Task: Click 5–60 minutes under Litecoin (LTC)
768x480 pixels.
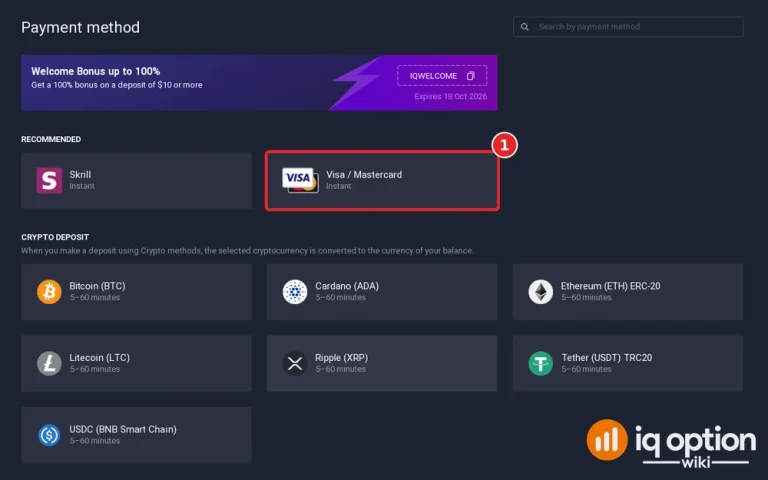Action: [95, 369]
